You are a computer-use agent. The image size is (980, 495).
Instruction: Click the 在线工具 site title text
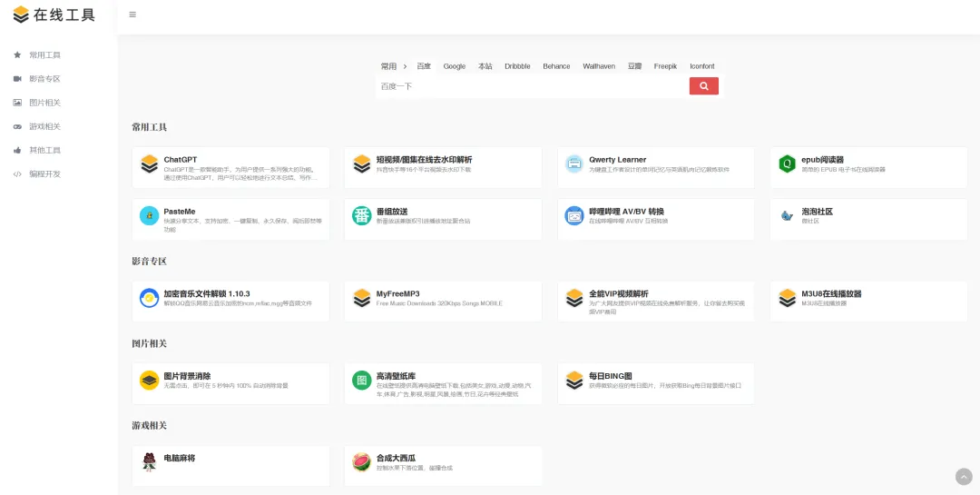click(64, 15)
